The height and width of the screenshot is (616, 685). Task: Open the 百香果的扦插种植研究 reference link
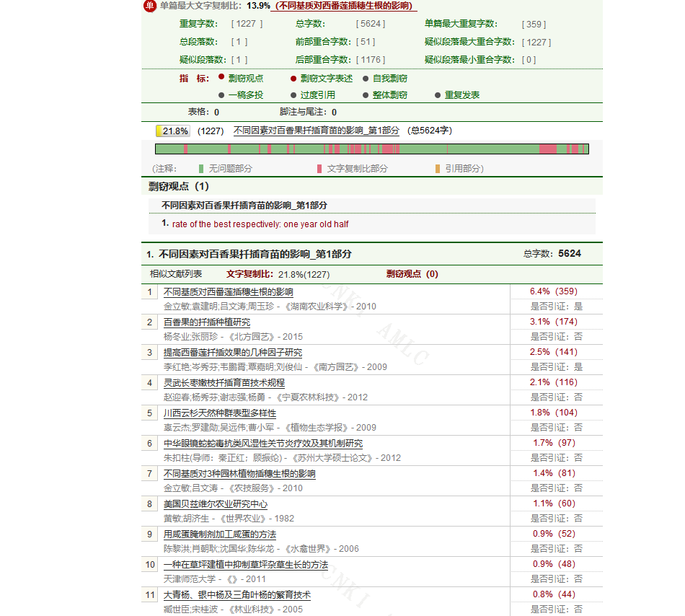pos(207,322)
